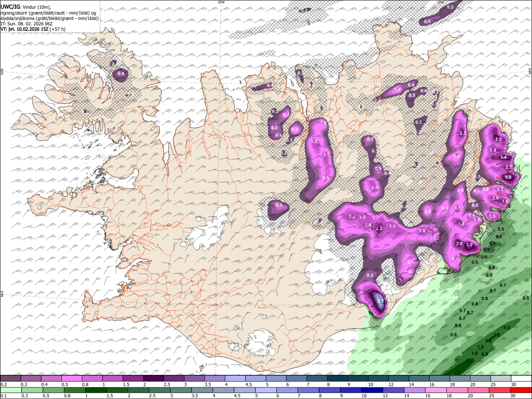Choose the bright red 30 rain-scale swatch

521,390
